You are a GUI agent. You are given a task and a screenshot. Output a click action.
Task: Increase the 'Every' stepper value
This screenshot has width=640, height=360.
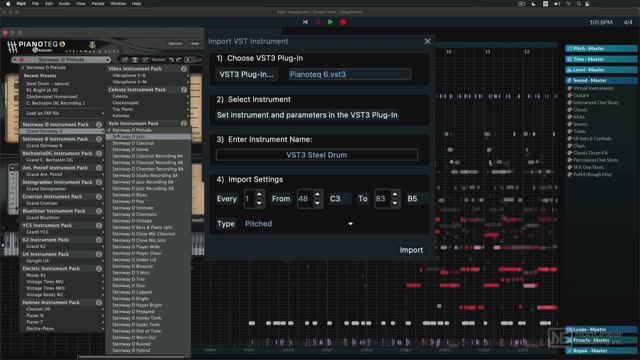(259, 194)
